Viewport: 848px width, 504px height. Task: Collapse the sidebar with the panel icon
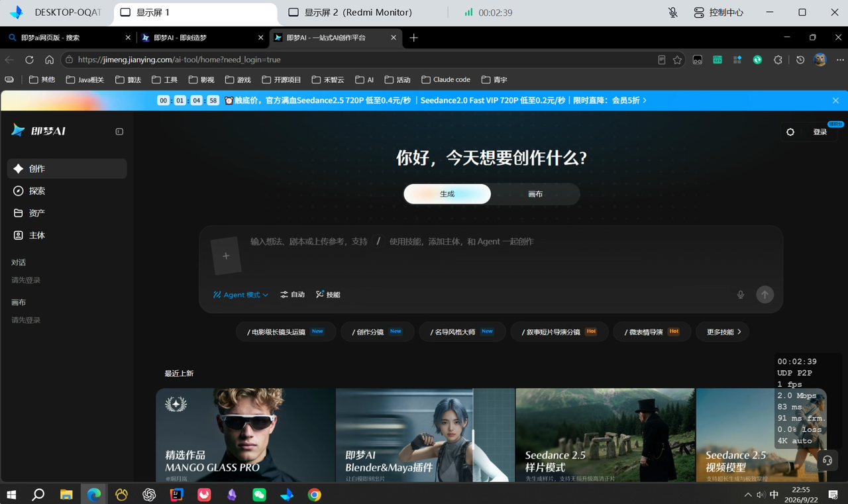point(119,131)
